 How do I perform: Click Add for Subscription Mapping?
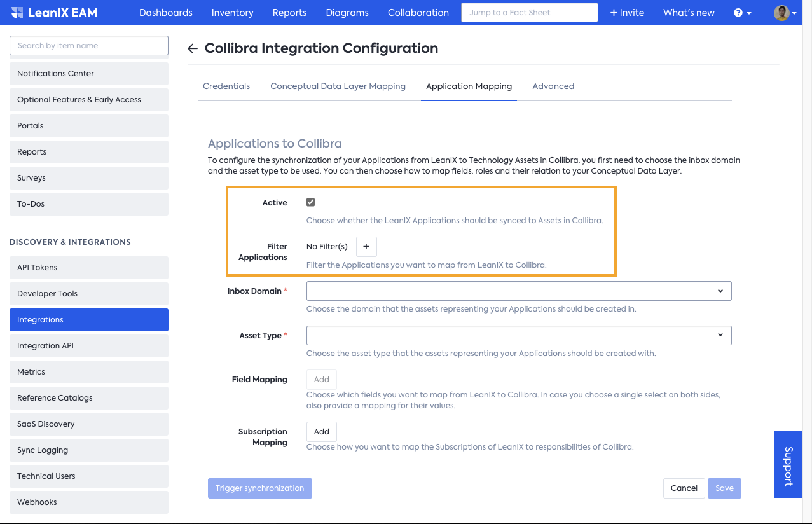[x=322, y=432]
